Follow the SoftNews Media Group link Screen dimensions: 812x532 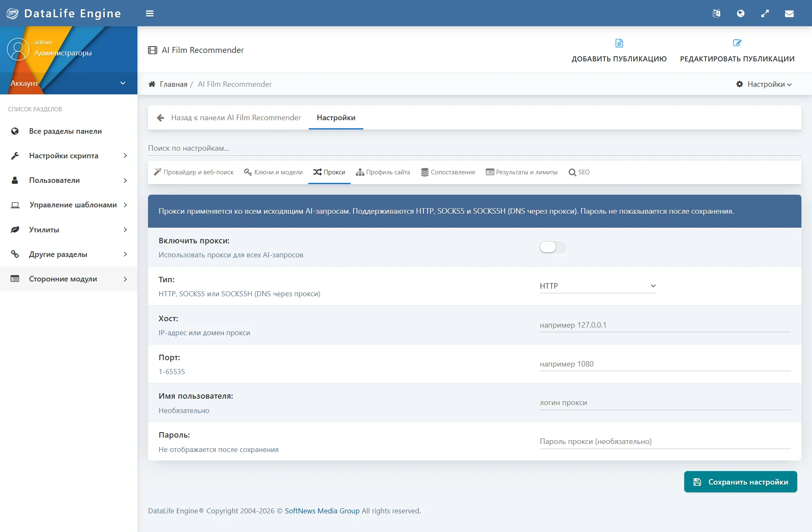322,511
